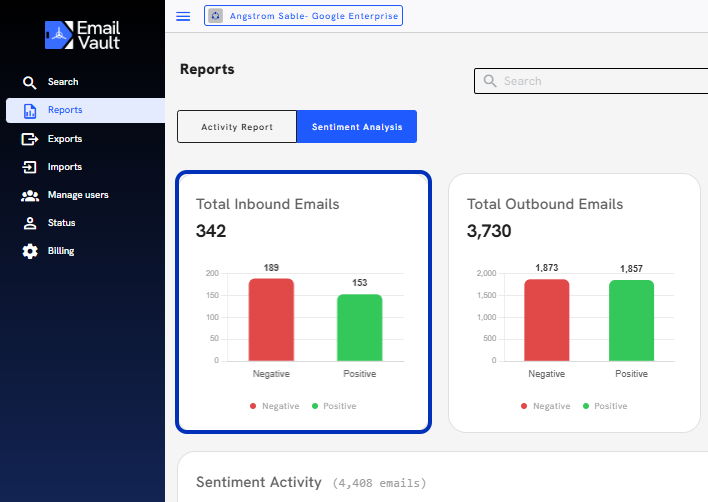Toggle Negative legend dot in outbound chart

pyautogui.click(x=524, y=406)
